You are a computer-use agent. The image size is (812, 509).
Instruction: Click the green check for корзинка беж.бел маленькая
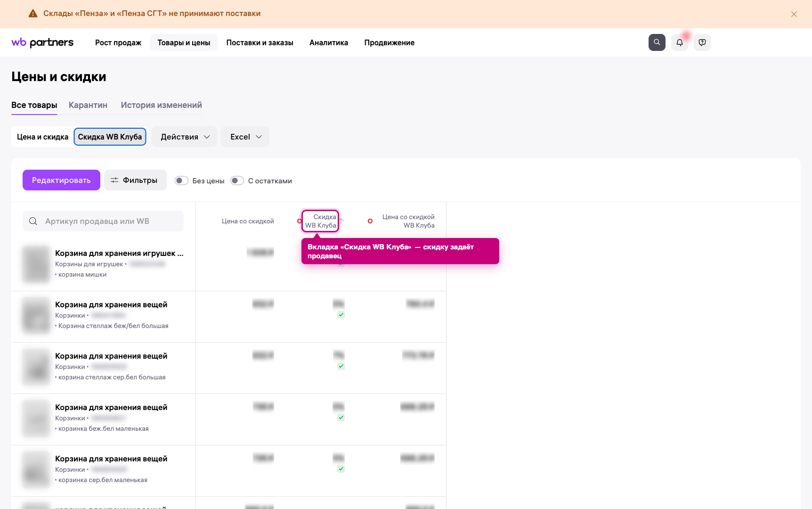click(341, 418)
